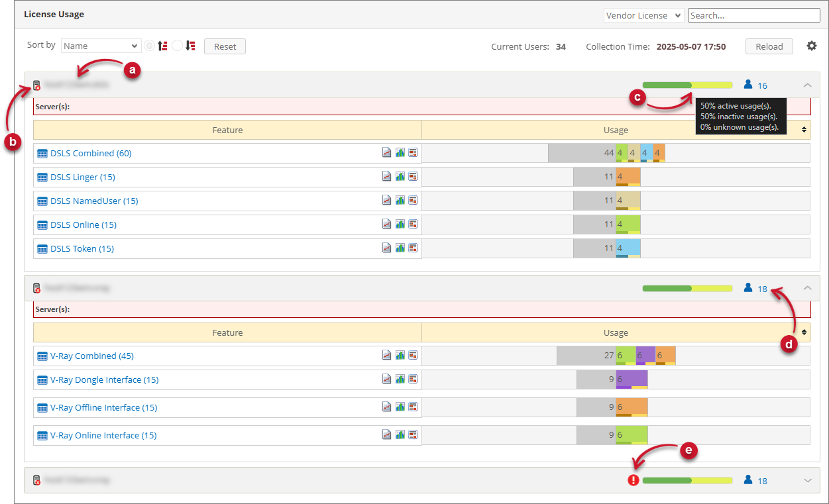Viewport: 829px width, 504px height.
Task: Collapse the license group containing DSLS features
Action: pyautogui.click(x=807, y=85)
